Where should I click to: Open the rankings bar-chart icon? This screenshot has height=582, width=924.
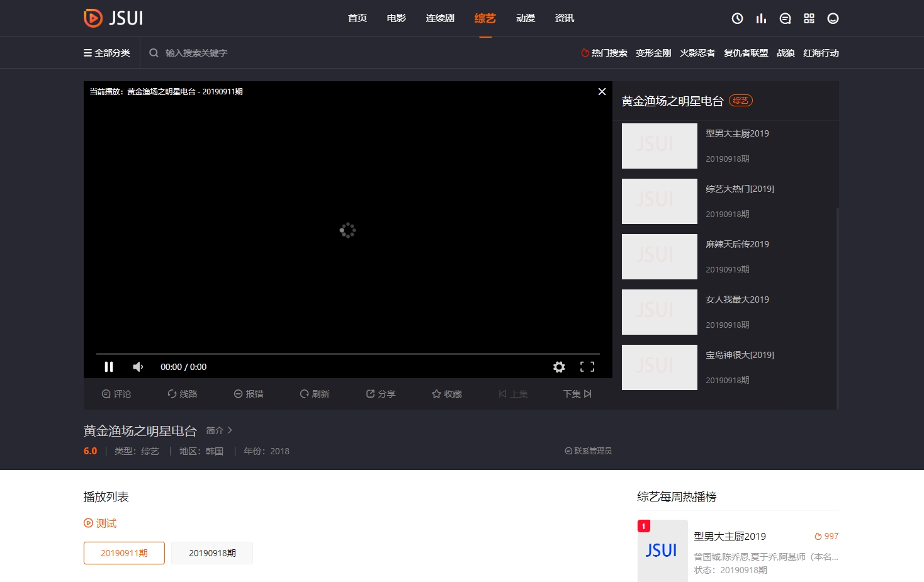point(761,18)
